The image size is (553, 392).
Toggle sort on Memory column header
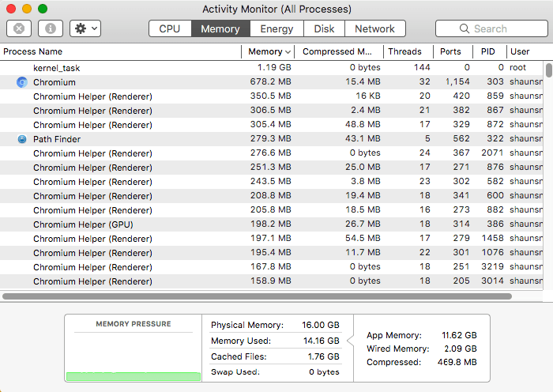tap(268, 51)
